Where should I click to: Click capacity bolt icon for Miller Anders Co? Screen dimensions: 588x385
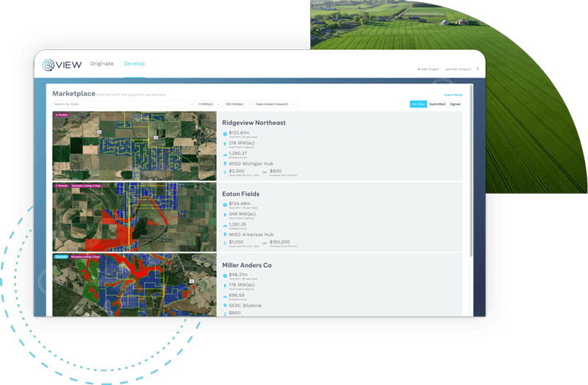(225, 286)
